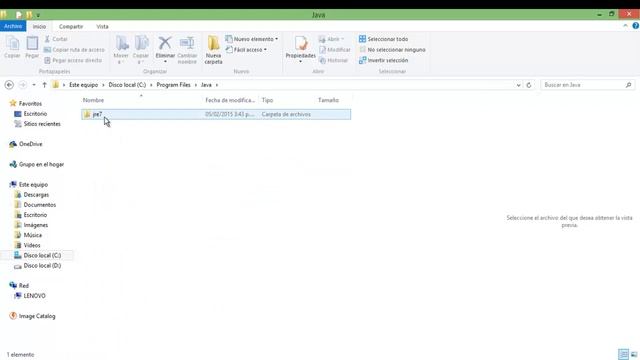Click the Historial ribbon option

coord(333,60)
